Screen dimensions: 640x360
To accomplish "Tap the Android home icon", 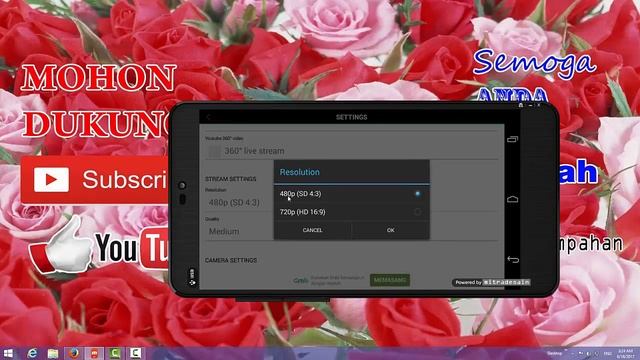I will pos(513,199).
